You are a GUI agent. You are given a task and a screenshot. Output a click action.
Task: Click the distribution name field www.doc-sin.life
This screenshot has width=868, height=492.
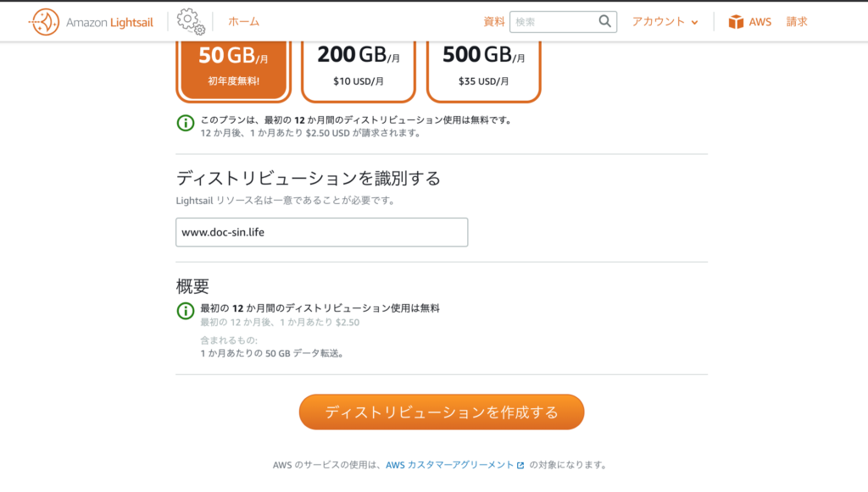321,232
